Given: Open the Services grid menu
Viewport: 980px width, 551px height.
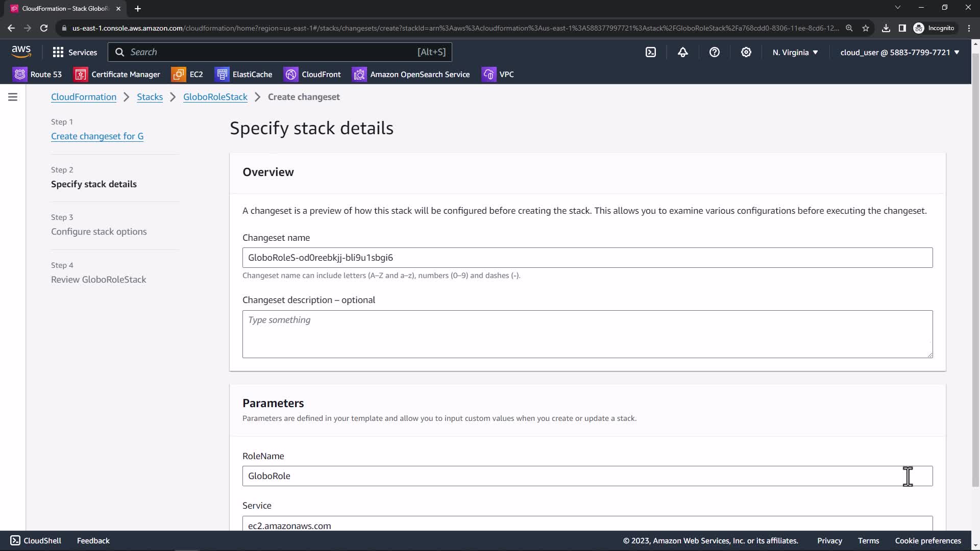Looking at the screenshot, I should 75,52.
